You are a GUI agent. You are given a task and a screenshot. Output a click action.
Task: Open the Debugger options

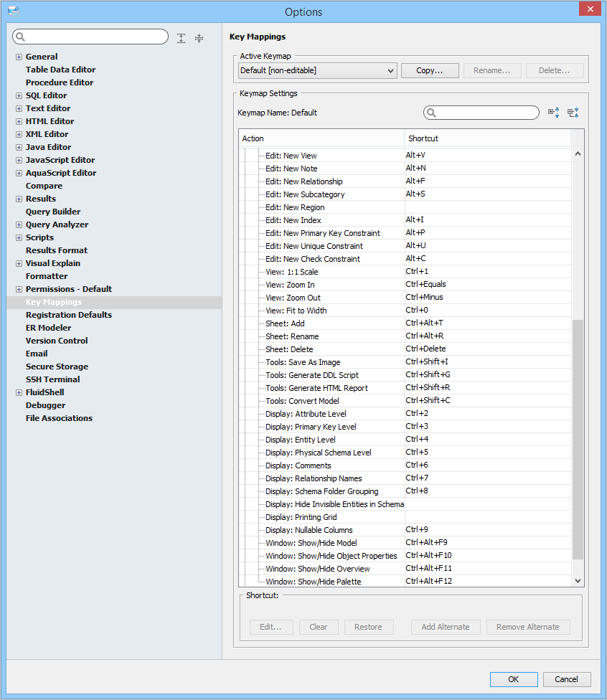click(45, 405)
